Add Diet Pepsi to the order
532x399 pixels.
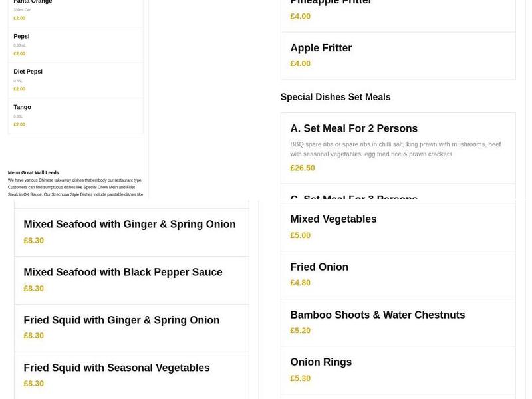[x=28, y=72]
